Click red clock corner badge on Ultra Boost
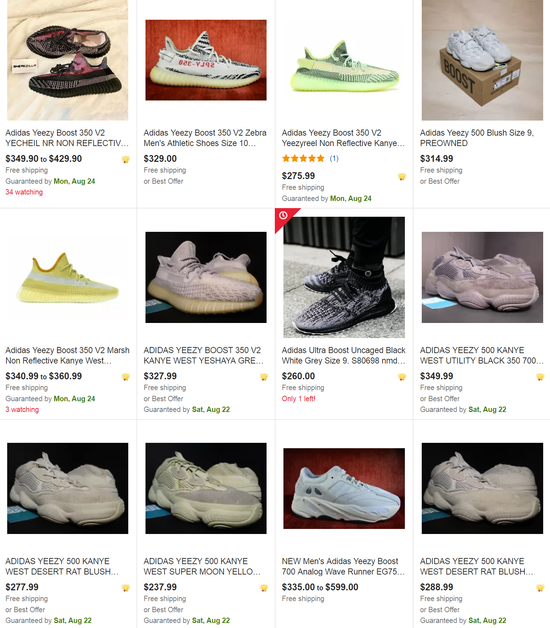The width and height of the screenshot is (550, 628). (283, 216)
